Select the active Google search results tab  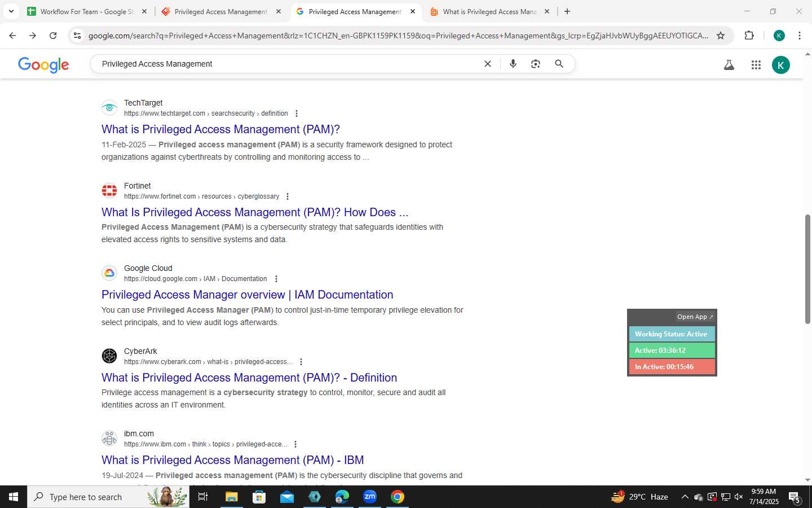(x=355, y=11)
